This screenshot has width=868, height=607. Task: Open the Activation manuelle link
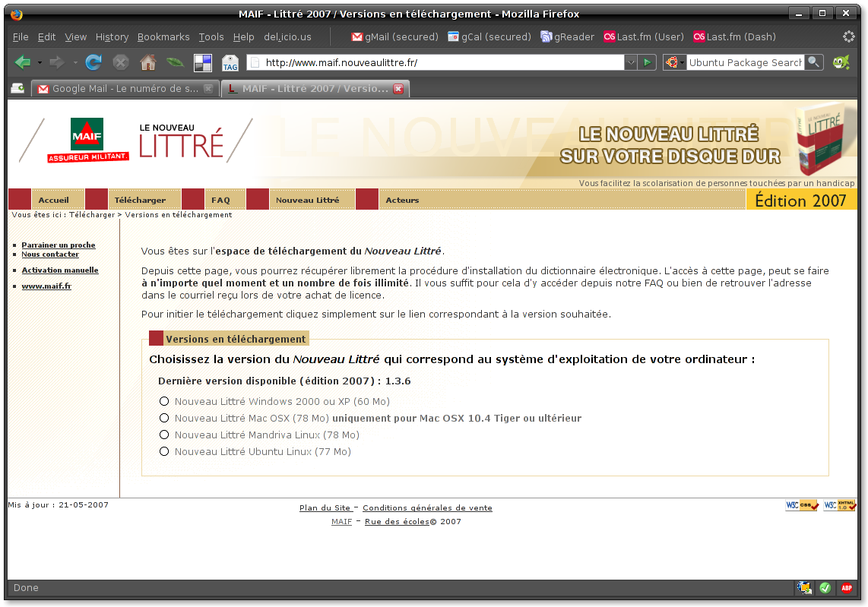(x=60, y=270)
